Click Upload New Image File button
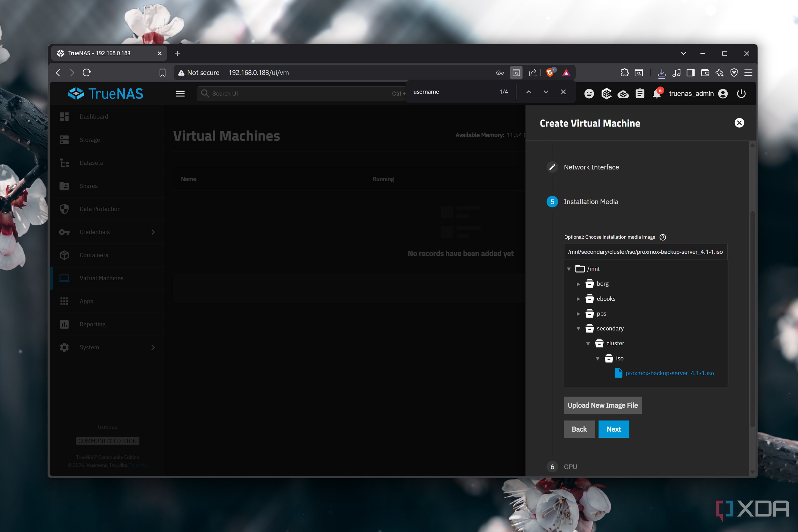The height and width of the screenshot is (532, 798). [x=603, y=405]
